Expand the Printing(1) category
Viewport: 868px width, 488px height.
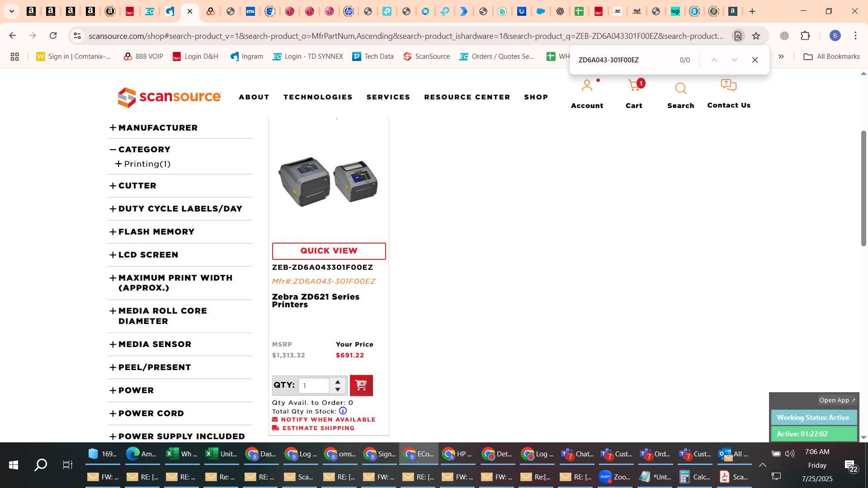click(143, 164)
